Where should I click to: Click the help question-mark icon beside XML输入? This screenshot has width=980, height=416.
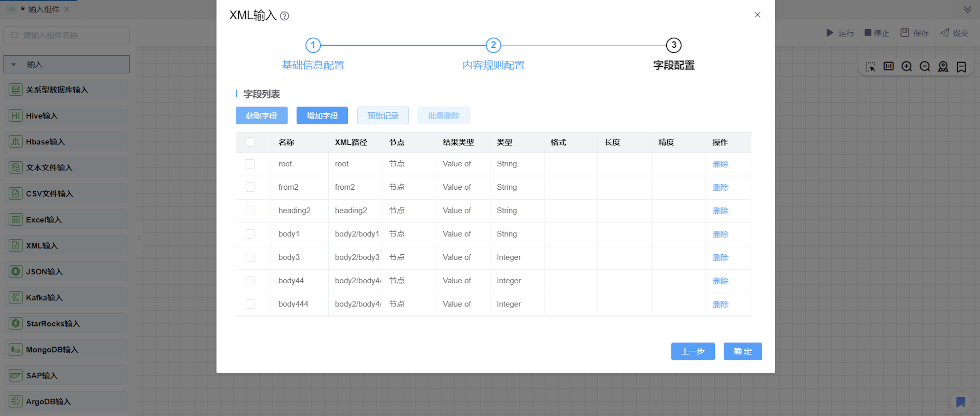(284, 16)
